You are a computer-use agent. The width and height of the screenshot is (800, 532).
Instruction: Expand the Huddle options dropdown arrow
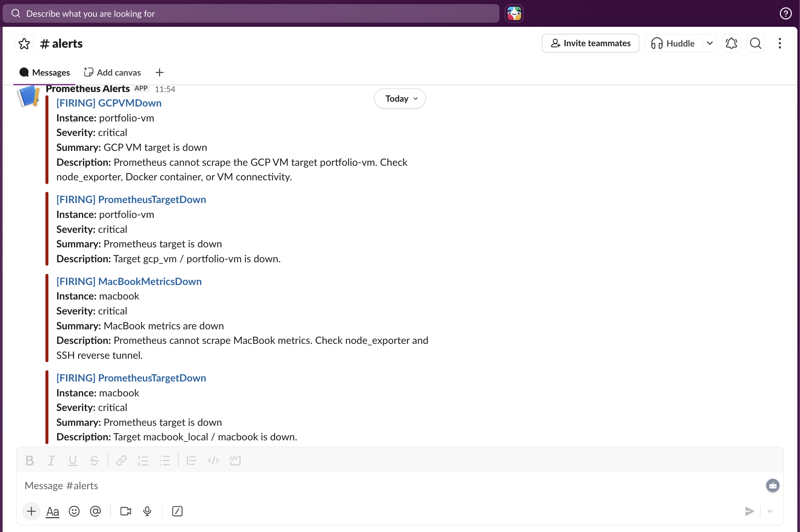(x=710, y=43)
